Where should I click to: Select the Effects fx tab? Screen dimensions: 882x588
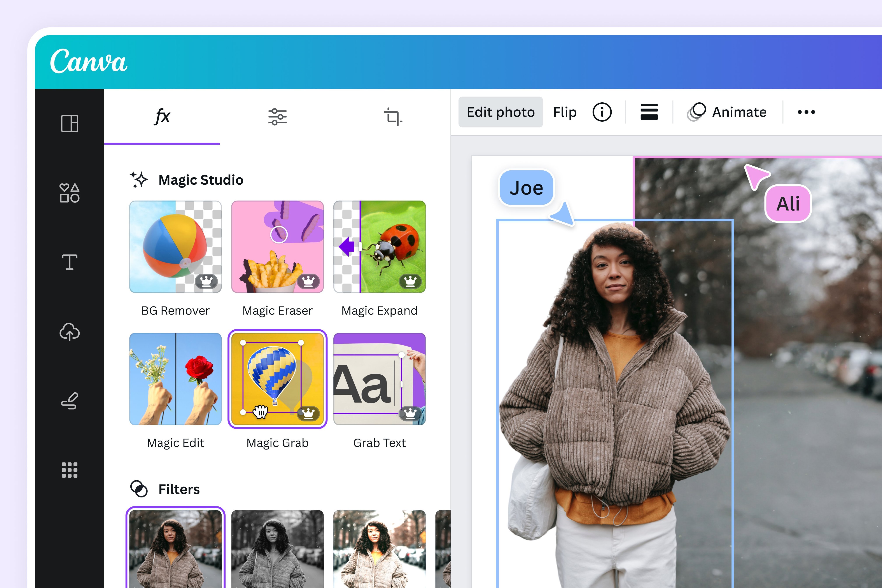(x=163, y=116)
